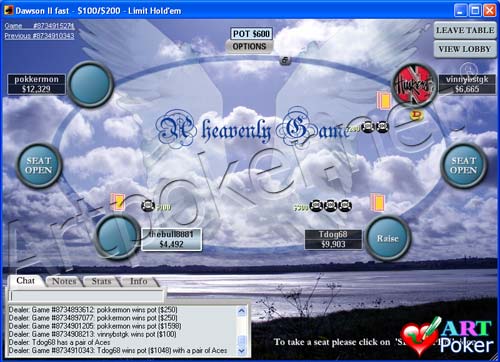The height and width of the screenshot is (362, 500).
Task: Open the View Lobby button
Action: (465, 49)
